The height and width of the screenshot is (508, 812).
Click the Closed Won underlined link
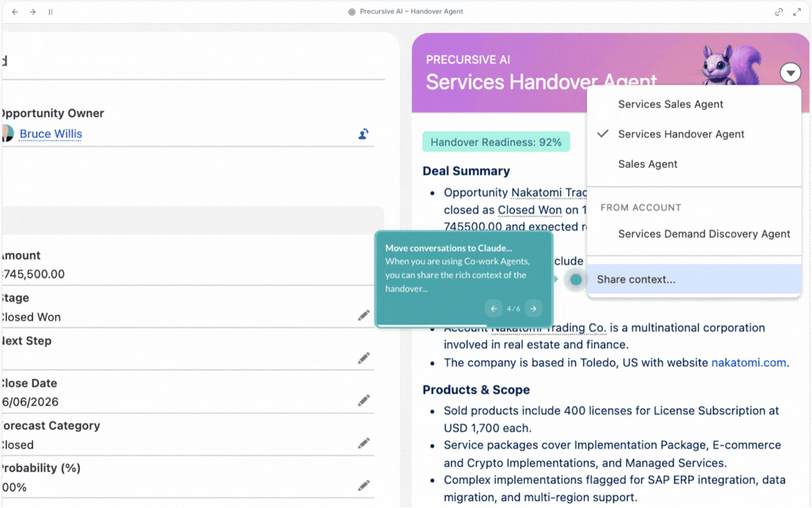coord(529,210)
